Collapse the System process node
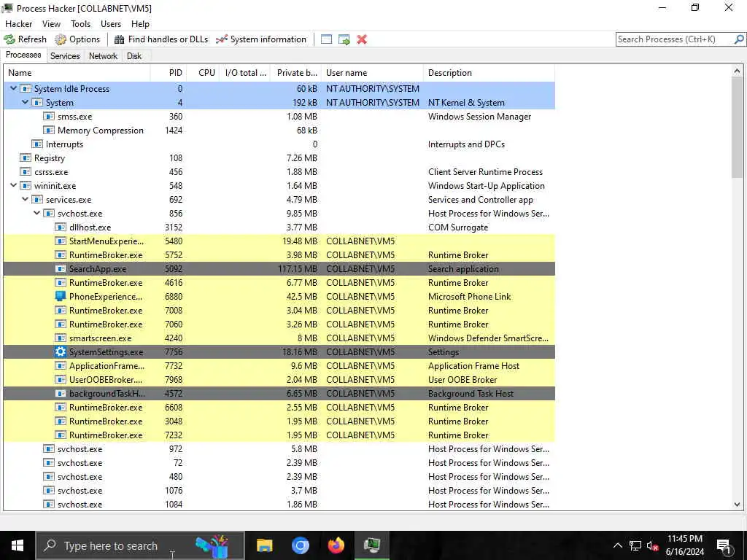The width and height of the screenshot is (747, 560). click(x=26, y=102)
